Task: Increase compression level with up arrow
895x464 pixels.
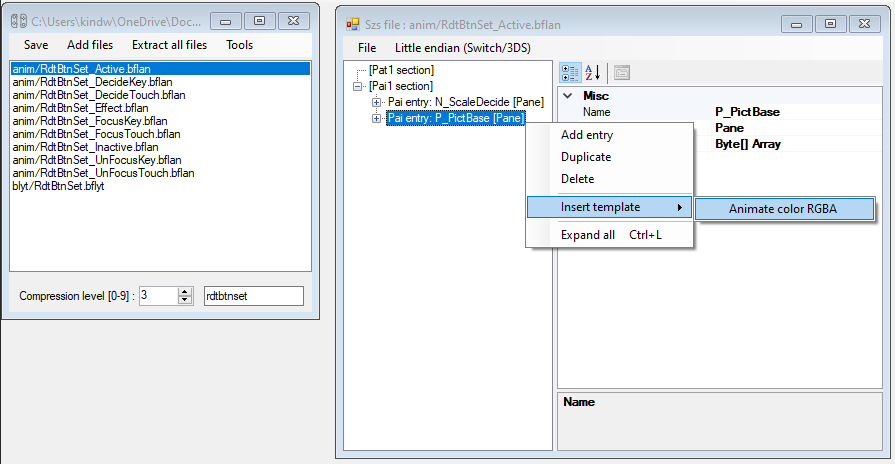Action: click(184, 291)
